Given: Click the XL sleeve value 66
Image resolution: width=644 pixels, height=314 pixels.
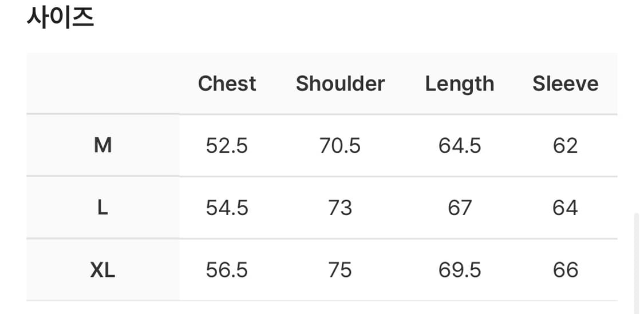Looking at the screenshot, I should click(x=565, y=270).
